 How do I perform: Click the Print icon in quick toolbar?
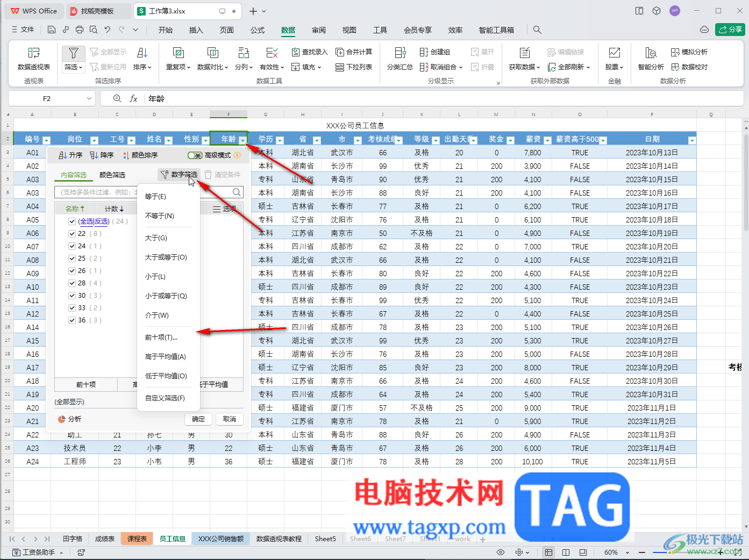coord(80,30)
